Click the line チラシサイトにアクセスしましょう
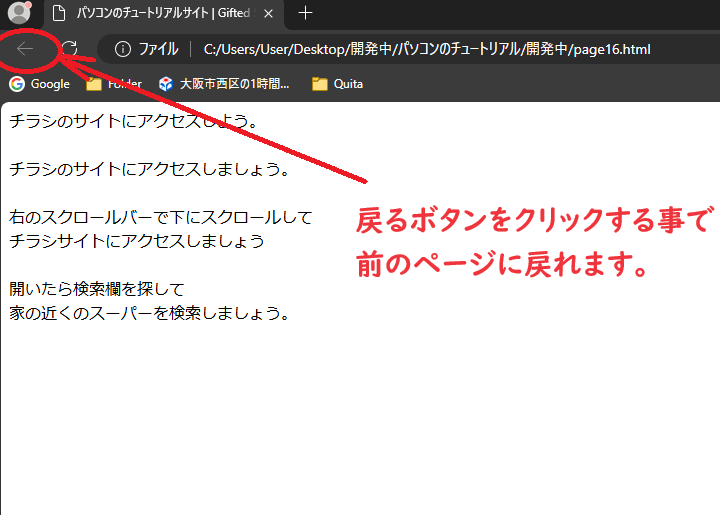The image size is (720, 515). coord(137,241)
